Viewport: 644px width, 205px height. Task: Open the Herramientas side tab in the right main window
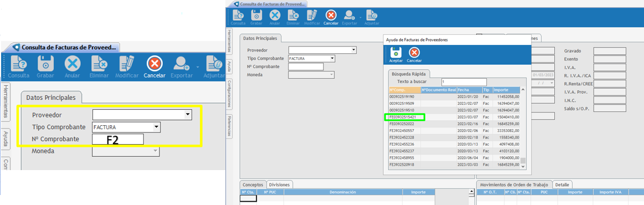[x=229, y=42]
